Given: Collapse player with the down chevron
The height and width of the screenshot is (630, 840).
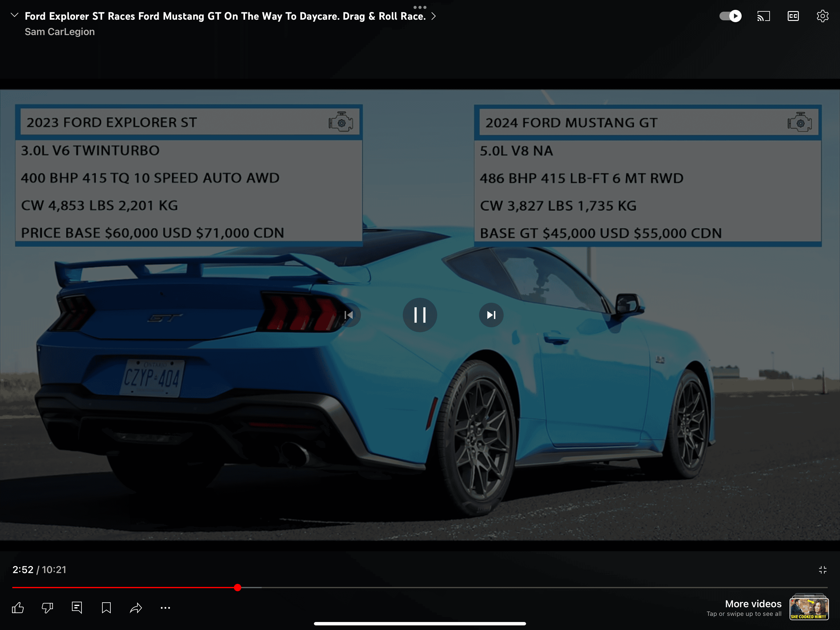Looking at the screenshot, I should click(14, 15).
